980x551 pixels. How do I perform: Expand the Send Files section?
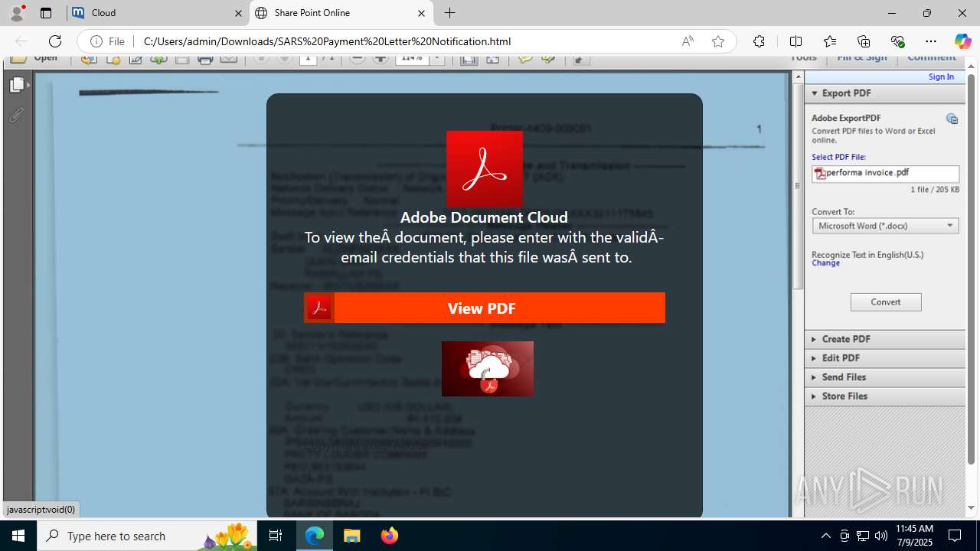(884, 377)
